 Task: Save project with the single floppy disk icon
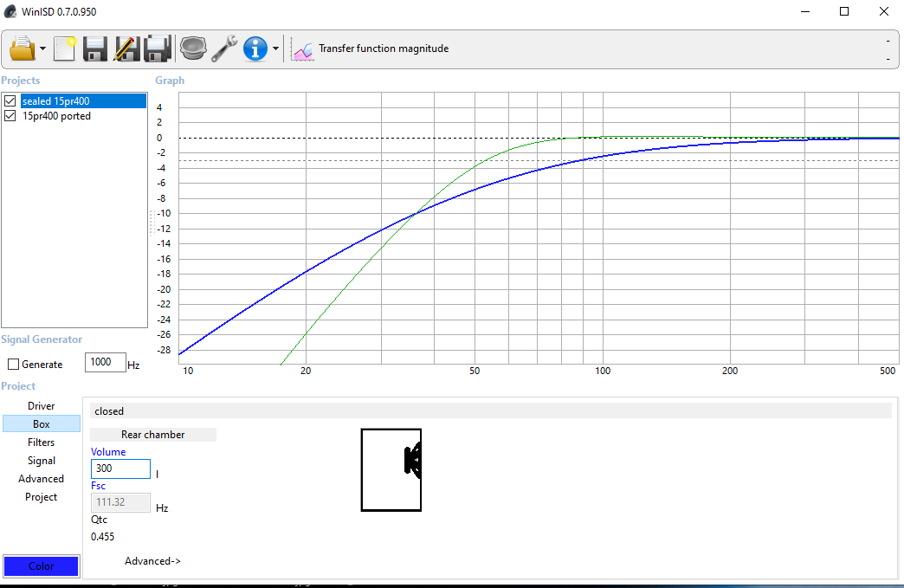(95, 49)
